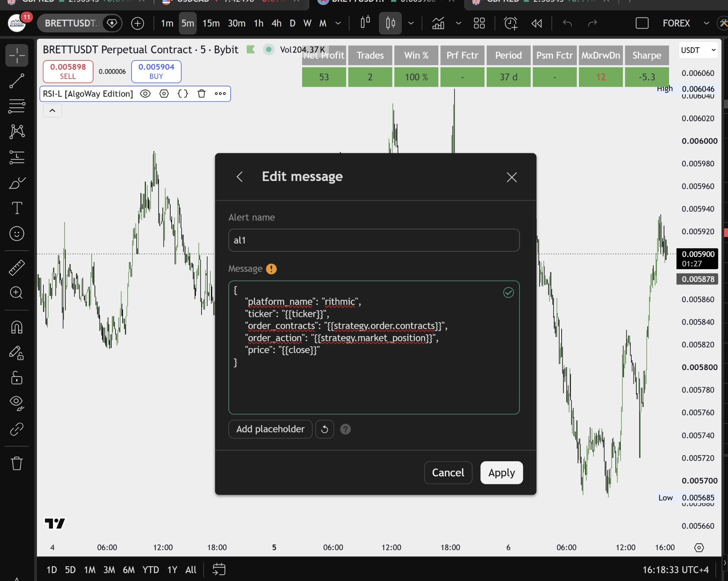Screen dimensions: 728x581
Task: Reset message to default with the reset icon
Action: 325,429
